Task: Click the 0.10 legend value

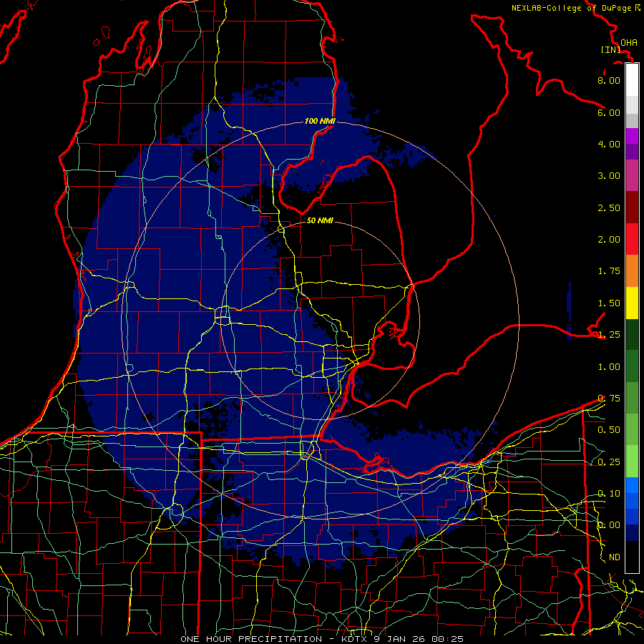Action: tap(609, 494)
